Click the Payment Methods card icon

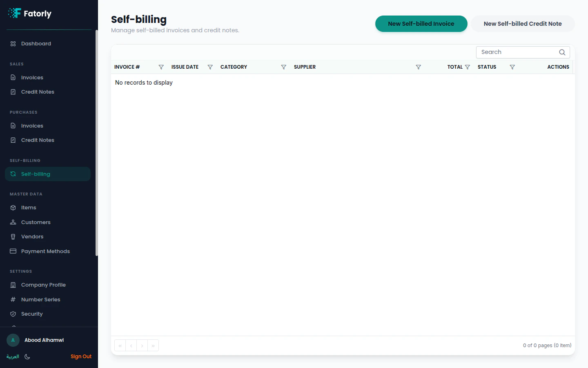tap(13, 251)
